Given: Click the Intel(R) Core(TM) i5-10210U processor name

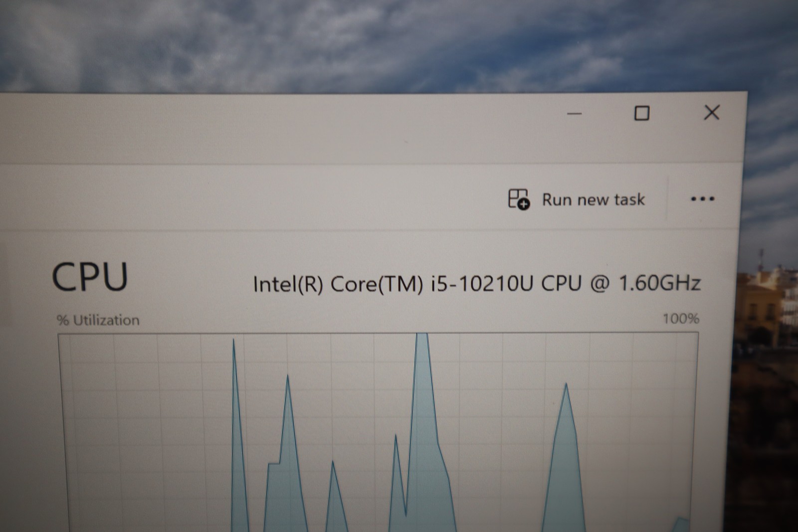Looking at the screenshot, I should coord(477,284).
